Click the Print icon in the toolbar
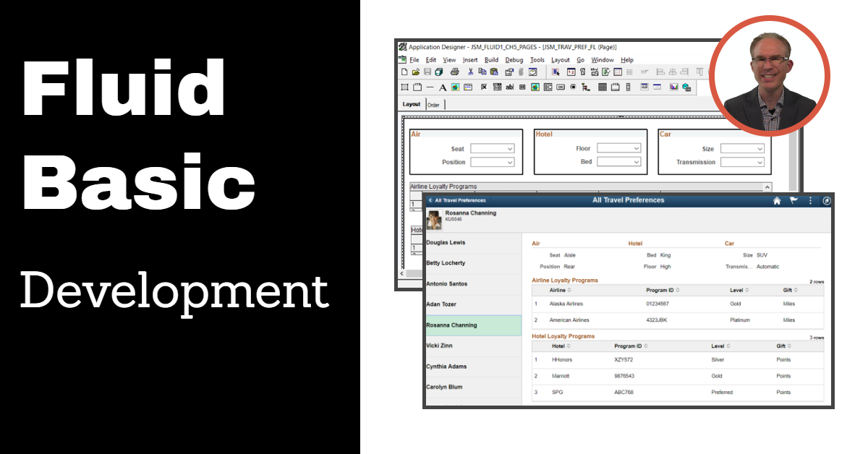 point(455,72)
